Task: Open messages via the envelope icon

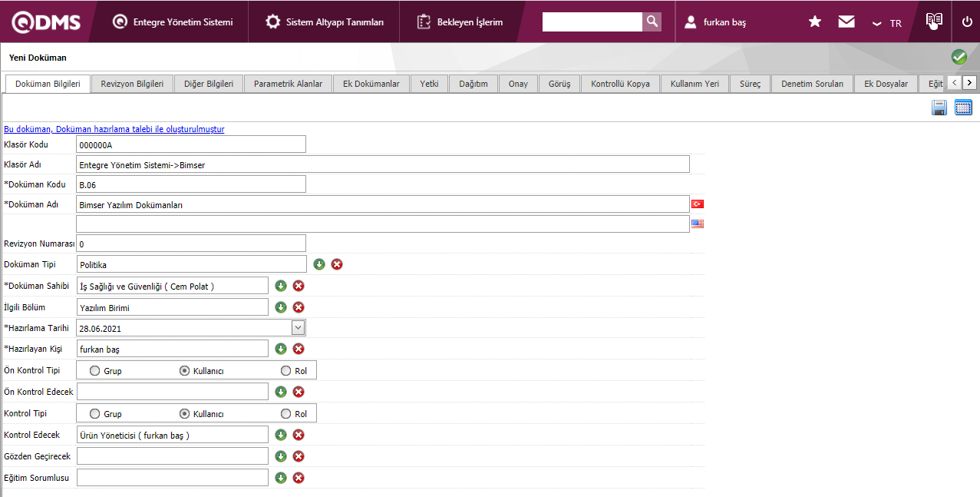Action: (846, 22)
